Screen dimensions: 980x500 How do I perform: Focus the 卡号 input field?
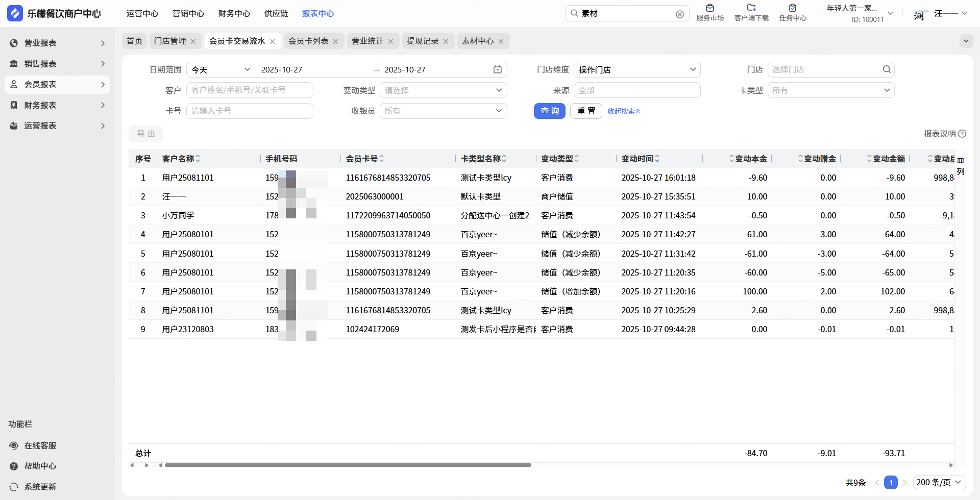coord(250,111)
